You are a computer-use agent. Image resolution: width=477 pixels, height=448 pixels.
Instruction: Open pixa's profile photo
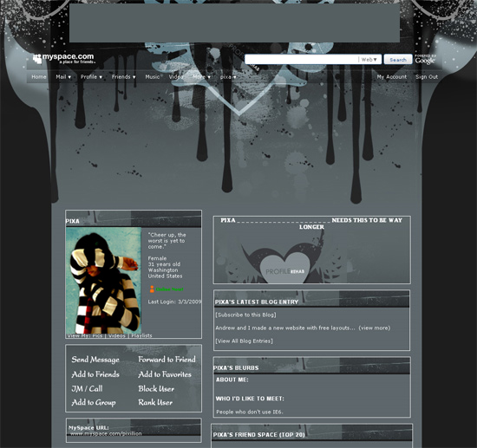pos(103,280)
